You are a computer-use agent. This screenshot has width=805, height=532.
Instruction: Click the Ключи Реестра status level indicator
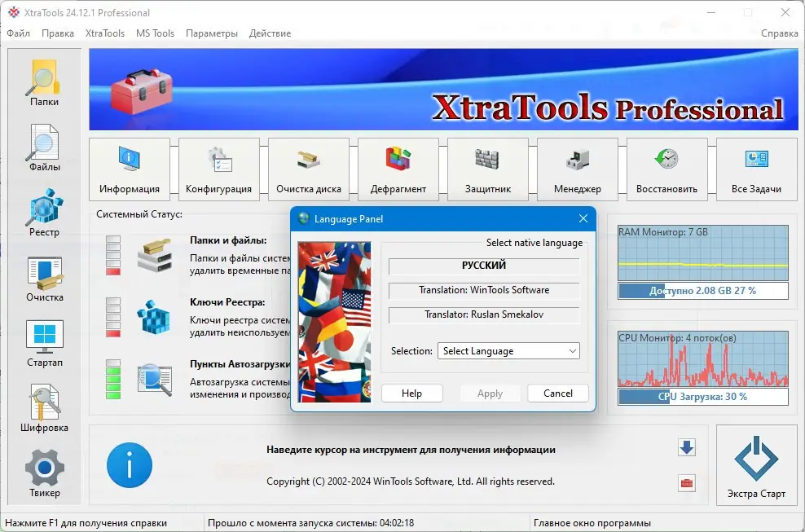pyautogui.click(x=113, y=318)
